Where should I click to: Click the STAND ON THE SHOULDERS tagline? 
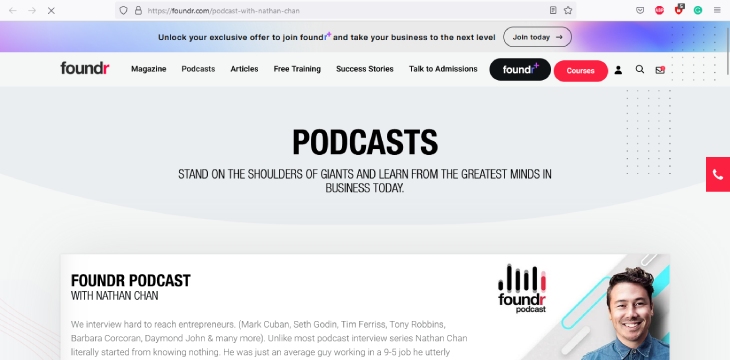point(365,181)
